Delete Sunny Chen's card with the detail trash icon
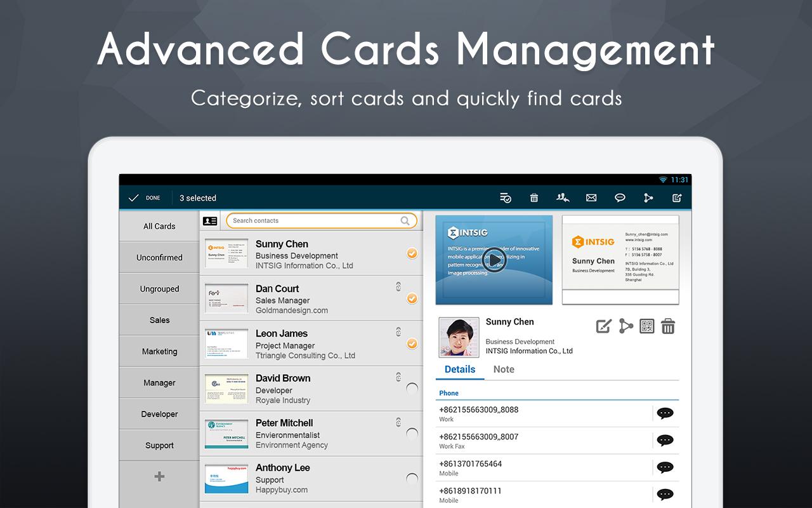Screen dimensions: 812x508 point(668,326)
